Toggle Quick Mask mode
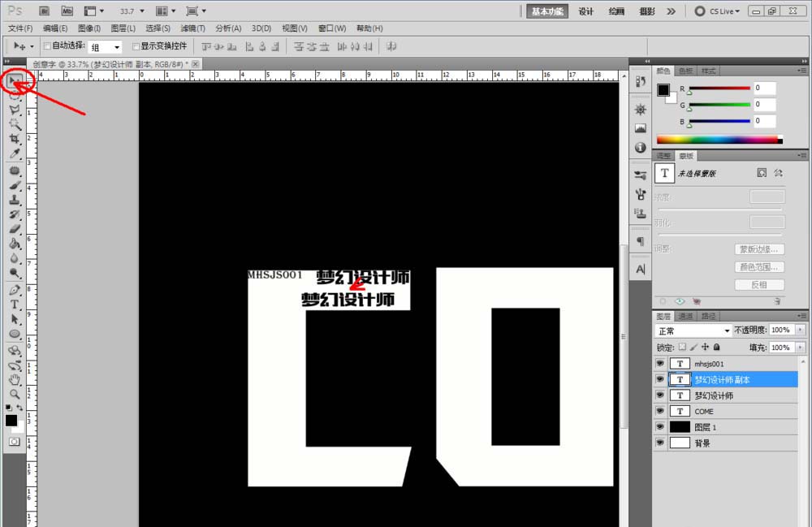The width and height of the screenshot is (812, 527). [x=14, y=442]
